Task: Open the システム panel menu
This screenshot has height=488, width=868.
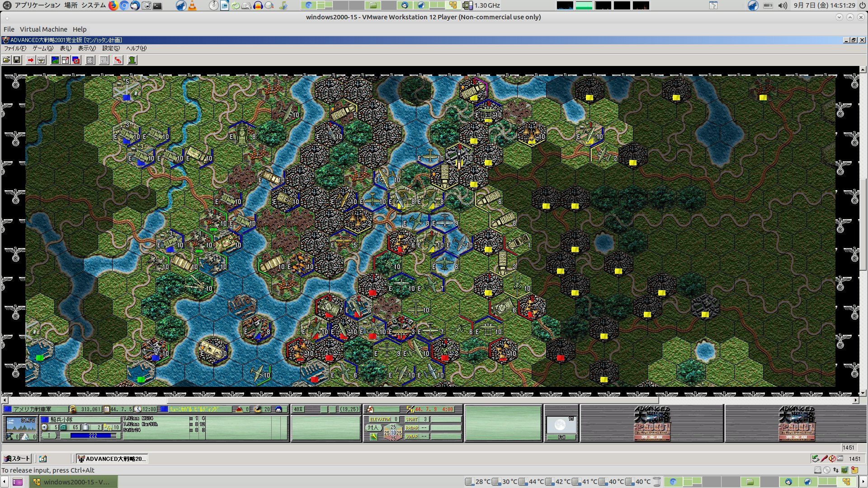Action: coord(94,5)
